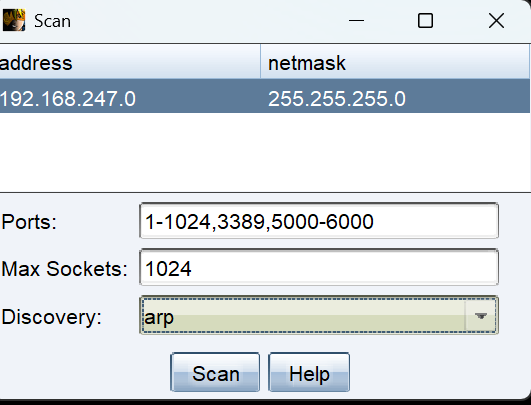Focus the Ports input field
The image size is (531, 405).
coord(319,221)
